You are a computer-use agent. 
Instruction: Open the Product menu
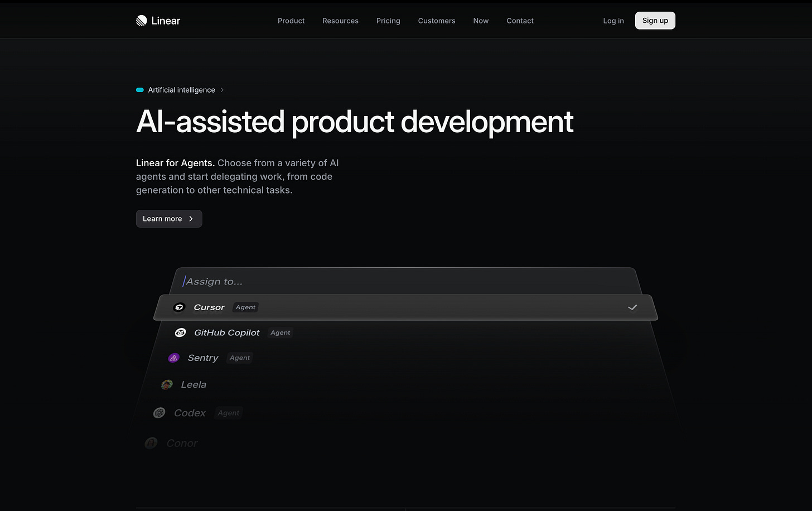pos(291,21)
